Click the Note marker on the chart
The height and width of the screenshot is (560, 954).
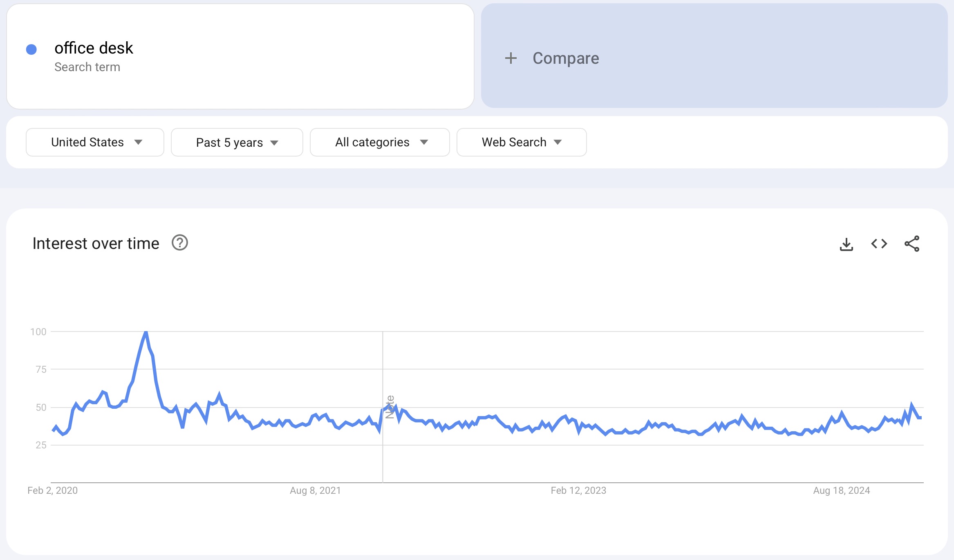(390, 407)
